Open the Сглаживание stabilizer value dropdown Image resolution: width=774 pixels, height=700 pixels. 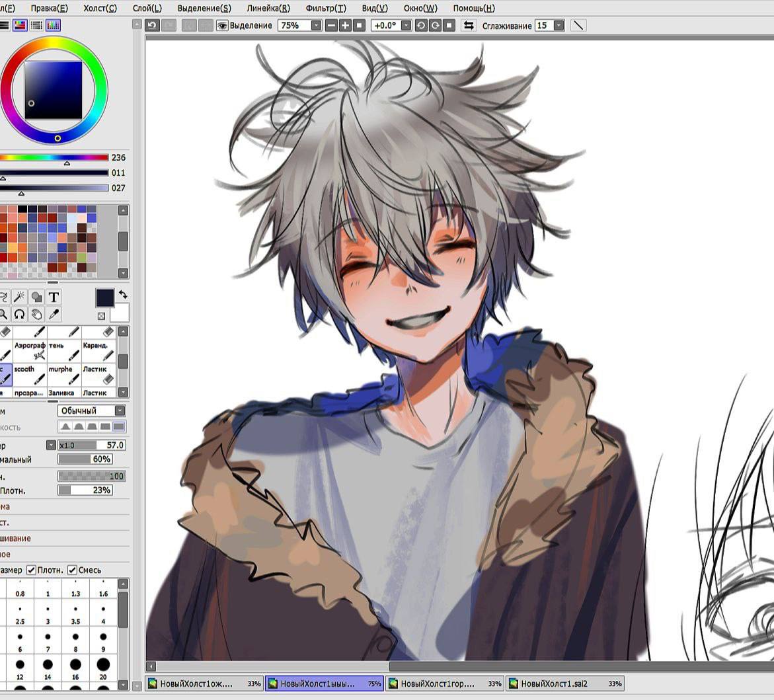[x=559, y=25]
